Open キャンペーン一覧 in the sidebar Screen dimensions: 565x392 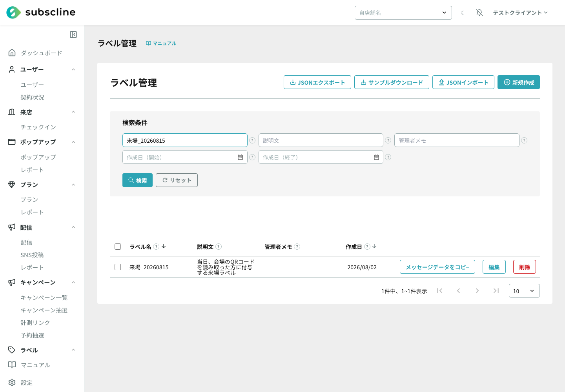click(44, 298)
